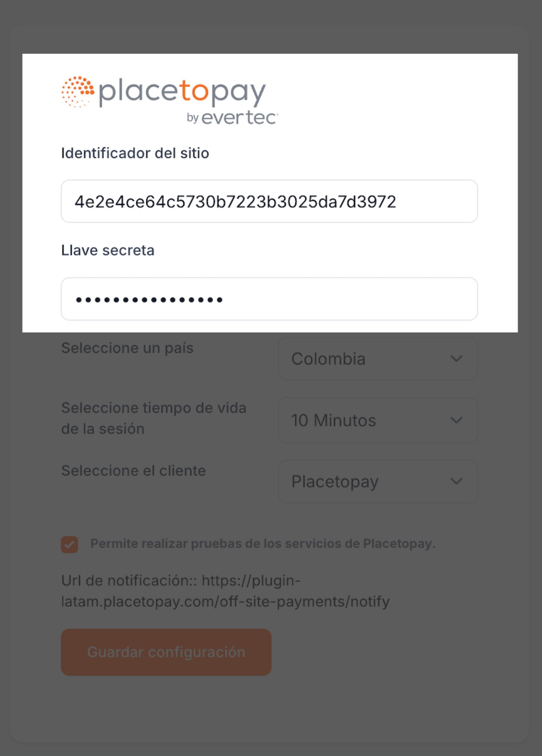Click the chevron arrow in the Placetopay selector
Screen dimensions: 542x756
[x=456, y=481]
